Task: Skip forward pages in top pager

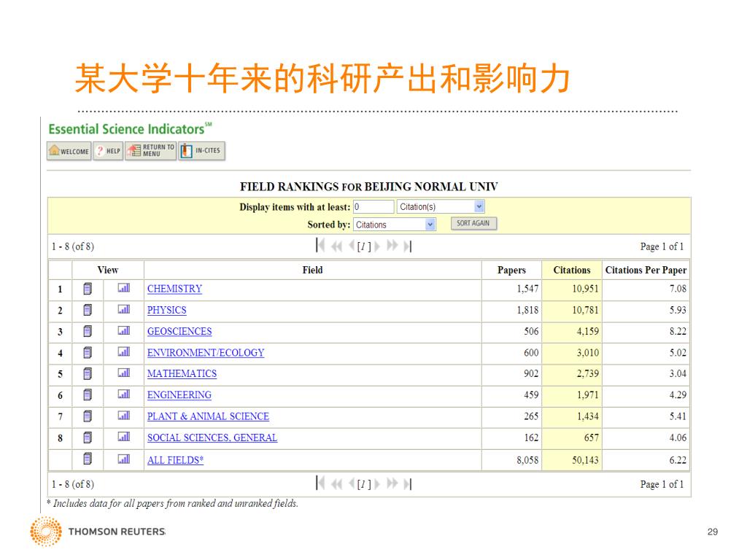Action: (x=392, y=246)
